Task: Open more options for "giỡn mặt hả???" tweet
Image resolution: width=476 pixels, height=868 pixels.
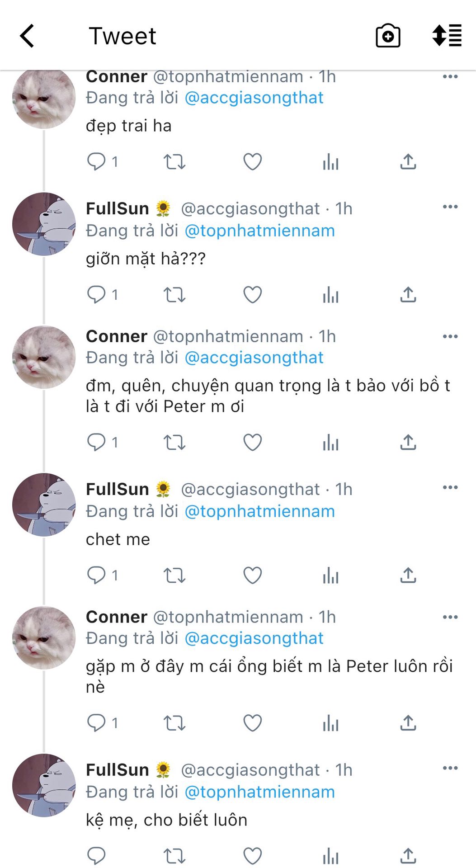Action: (x=450, y=207)
